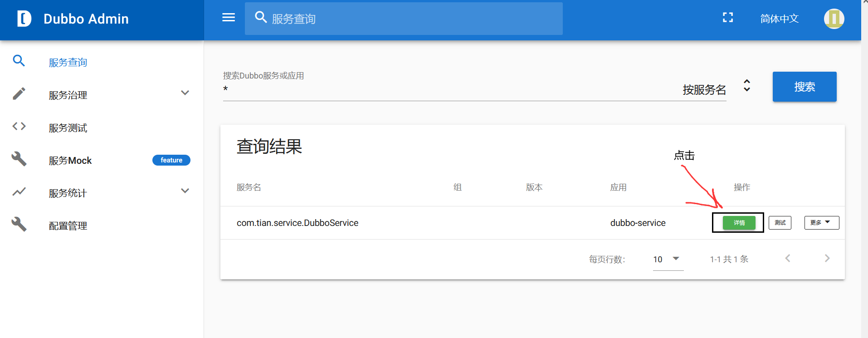The height and width of the screenshot is (338, 868).
Task: Click the green 详情 button
Action: tap(739, 223)
